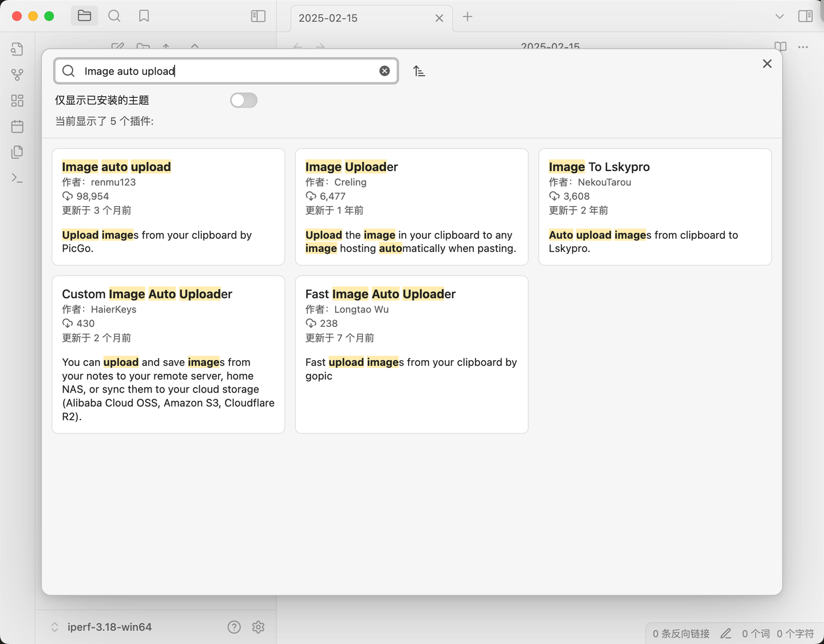This screenshot has height=644, width=824.
Task: Switch to reading view with the book icon
Action: tap(779, 48)
